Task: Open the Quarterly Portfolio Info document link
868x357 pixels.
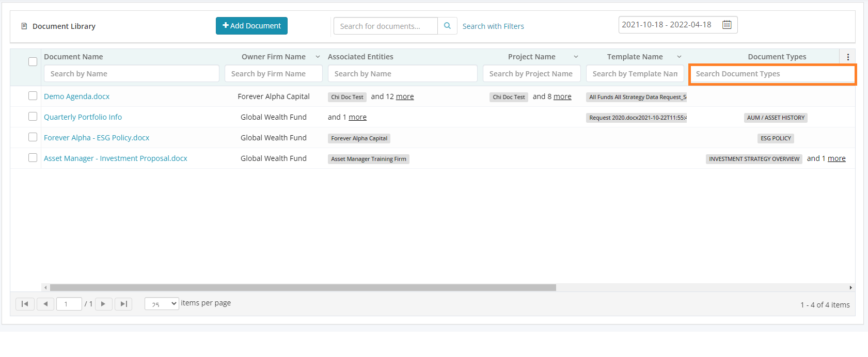Action: coord(83,117)
